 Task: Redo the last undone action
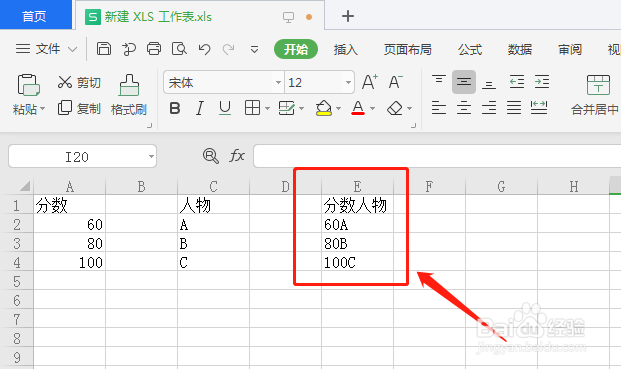click(x=229, y=49)
